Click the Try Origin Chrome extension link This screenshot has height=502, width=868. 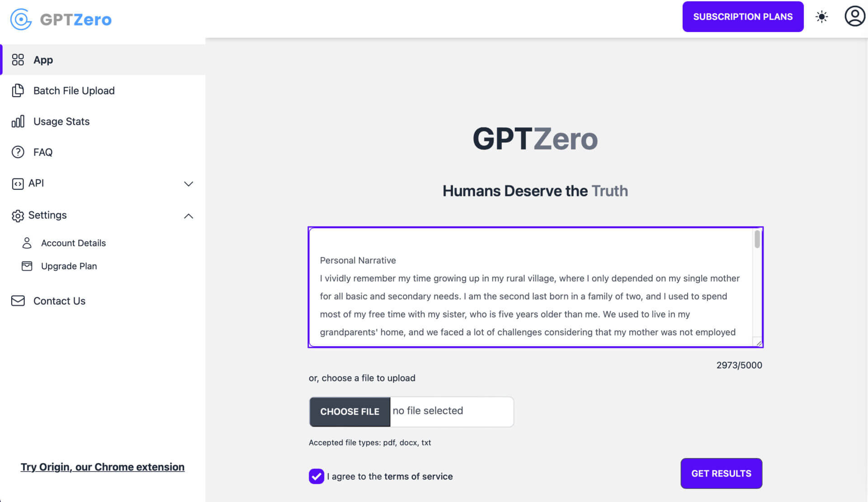[x=102, y=467]
